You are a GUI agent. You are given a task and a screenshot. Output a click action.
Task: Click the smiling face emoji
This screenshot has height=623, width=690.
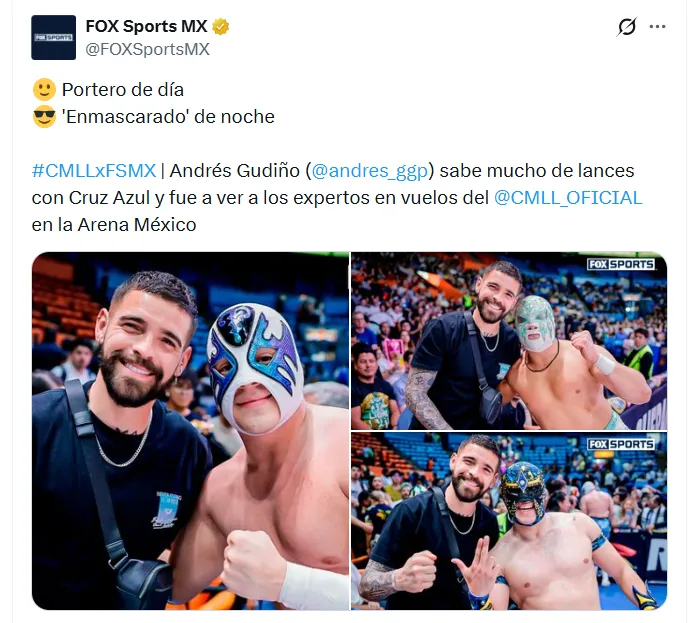pyautogui.click(x=44, y=90)
